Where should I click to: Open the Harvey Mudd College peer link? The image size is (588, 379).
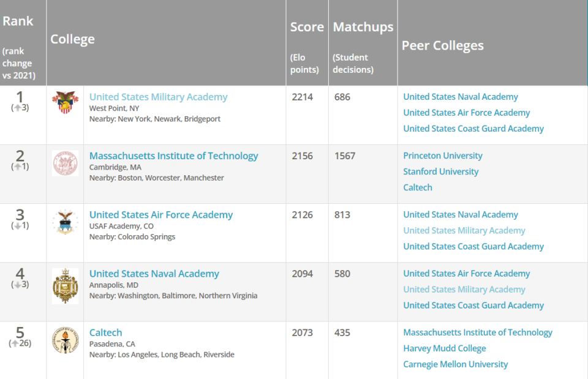click(445, 348)
